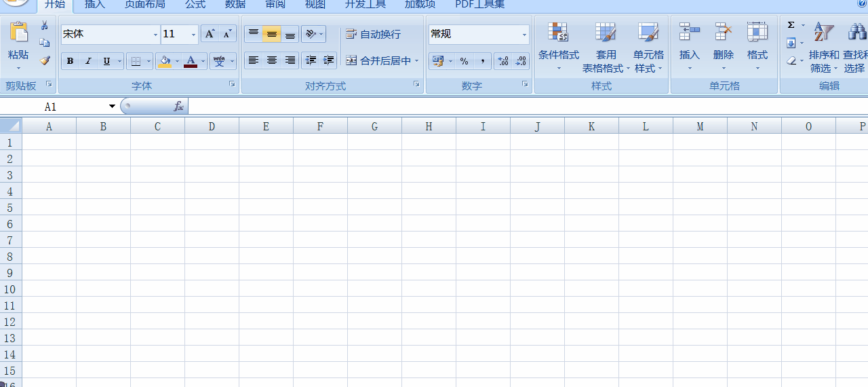Click the phonetic guide wén icon

tap(218, 61)
